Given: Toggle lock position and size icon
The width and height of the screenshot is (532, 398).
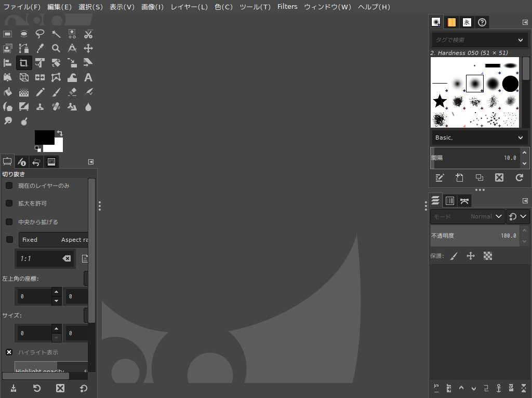Looking at the screenshot, I should click(471, 256).
